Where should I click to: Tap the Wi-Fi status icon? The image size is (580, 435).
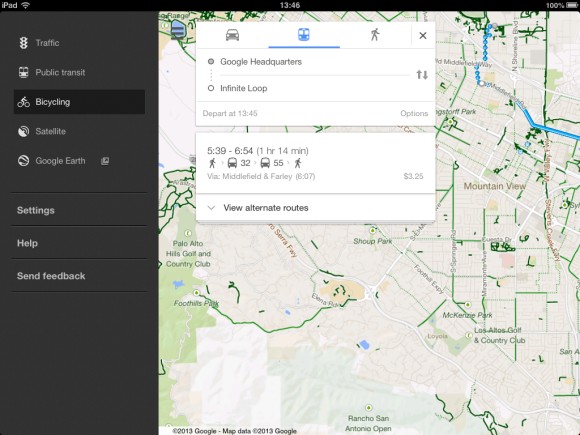pyautogui.click(x=25, y=5)
